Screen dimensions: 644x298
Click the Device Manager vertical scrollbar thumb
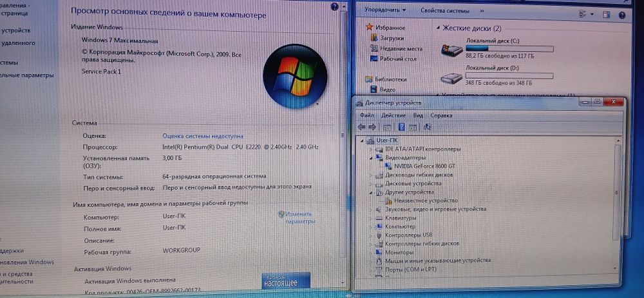pyautogui.click(x=616, y=192)
